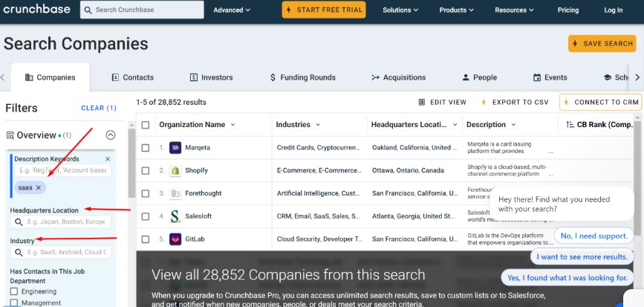Click the Industry filter search icon
The image size is (644, 307).
coord(19,252)
